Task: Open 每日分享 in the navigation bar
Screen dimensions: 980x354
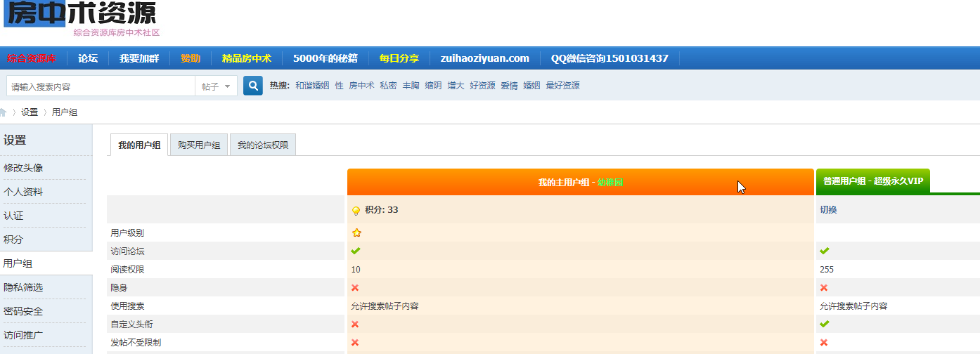Action: pos(399,58)
